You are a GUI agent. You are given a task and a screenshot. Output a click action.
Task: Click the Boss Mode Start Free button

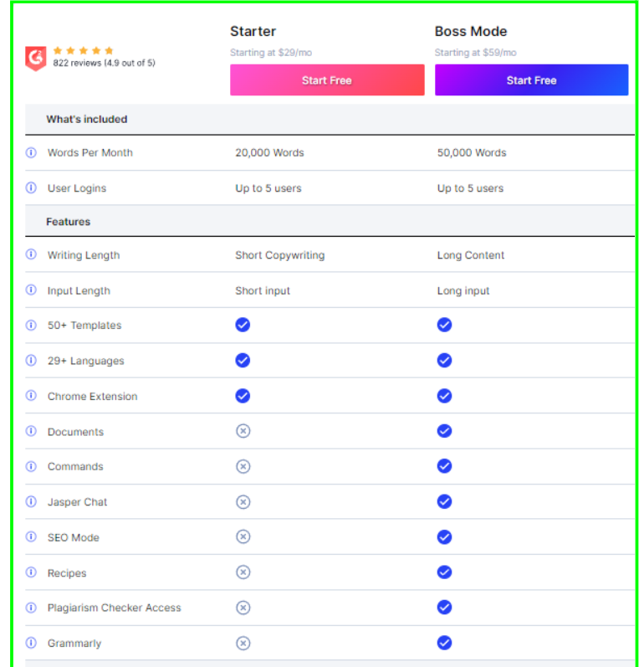click(x=531, y=80)
